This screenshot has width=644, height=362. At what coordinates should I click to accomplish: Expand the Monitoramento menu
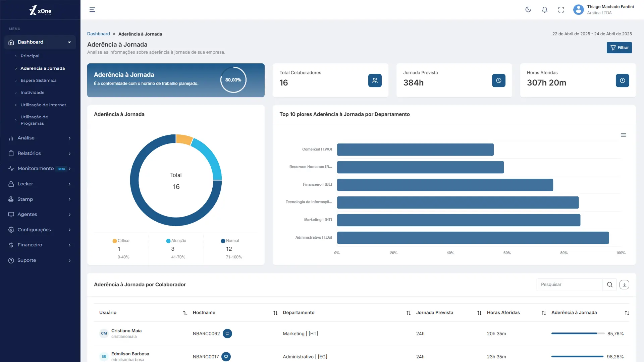(40, 169)
